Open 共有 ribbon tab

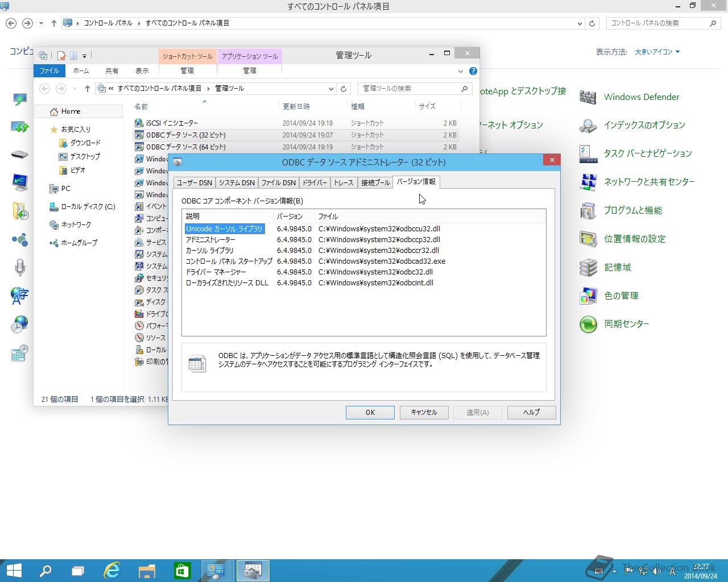pyautogui.click(x=111, y=70)
